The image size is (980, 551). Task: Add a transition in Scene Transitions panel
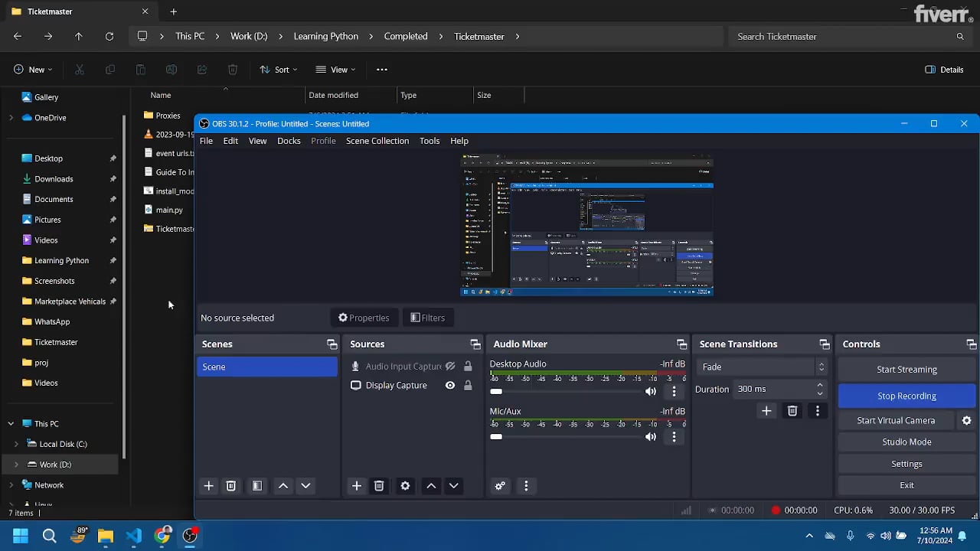[766, 411]
